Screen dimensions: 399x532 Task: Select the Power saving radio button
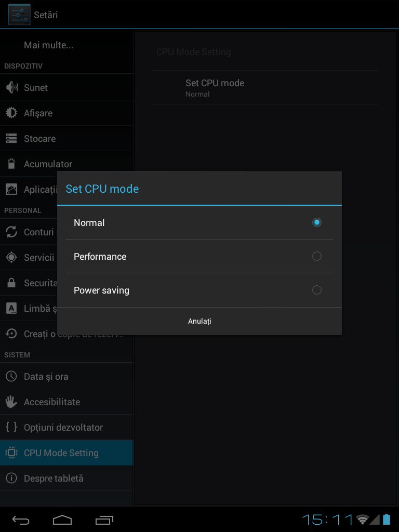click(x=316, y=290)
